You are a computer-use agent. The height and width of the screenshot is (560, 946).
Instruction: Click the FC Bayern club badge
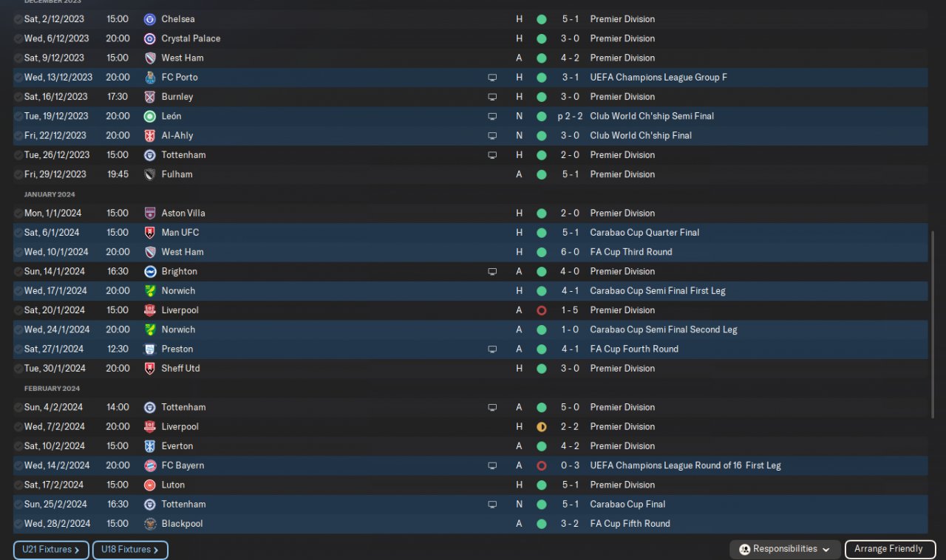[150, 465]
